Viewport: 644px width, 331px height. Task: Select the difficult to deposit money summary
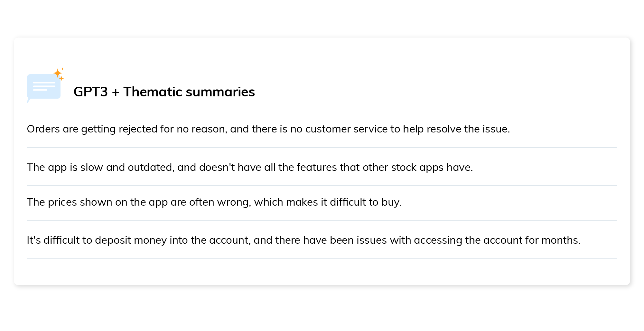(x=303, y=240)
